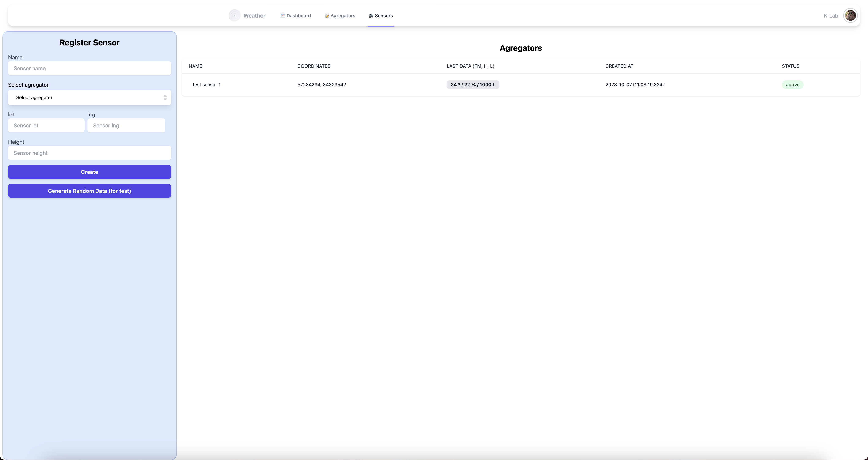The width and height of the screenshot is (868, 460).
Task: Click timestamp '2023-10-07T11:03:19.324Z'
Action: pyautogui.click(x=635, y=85)
